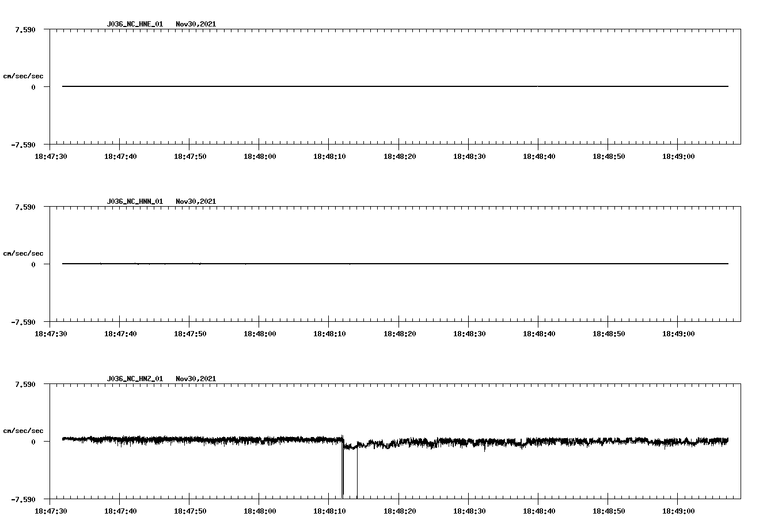Viewport: 782px width, 532px height.
Task: Pick the 18:49:00 time label under the HNZ plot
Action: pyautogui.click(x=678, y=511)
